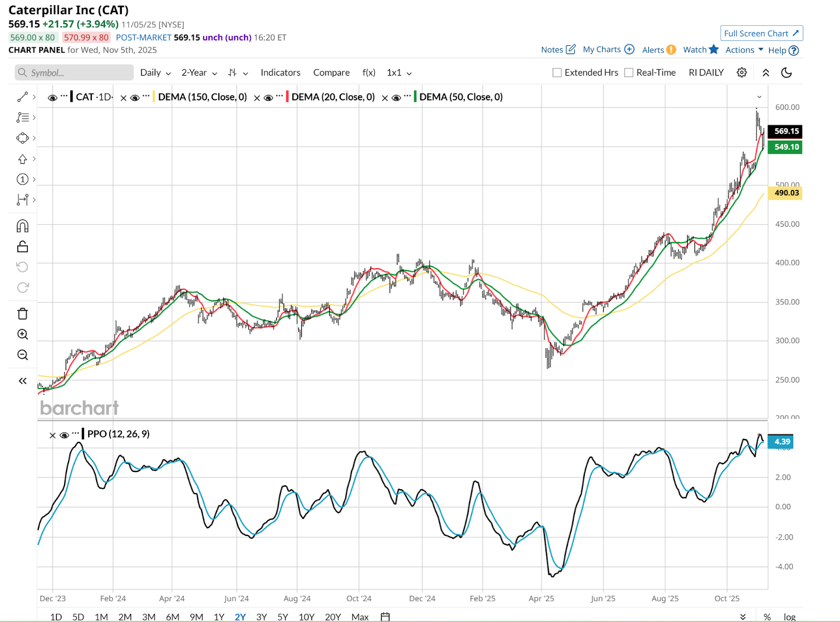
Task: Hide the PPO indicator via eye icon
Action: (x=65, y=435)
